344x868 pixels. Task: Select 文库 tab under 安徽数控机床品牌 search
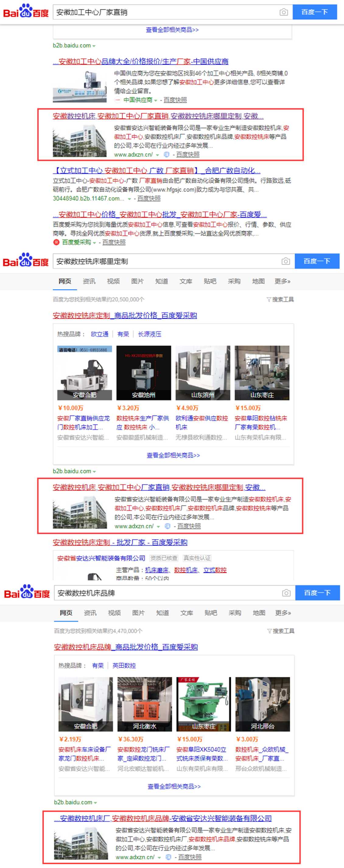(x=187, y=613)
